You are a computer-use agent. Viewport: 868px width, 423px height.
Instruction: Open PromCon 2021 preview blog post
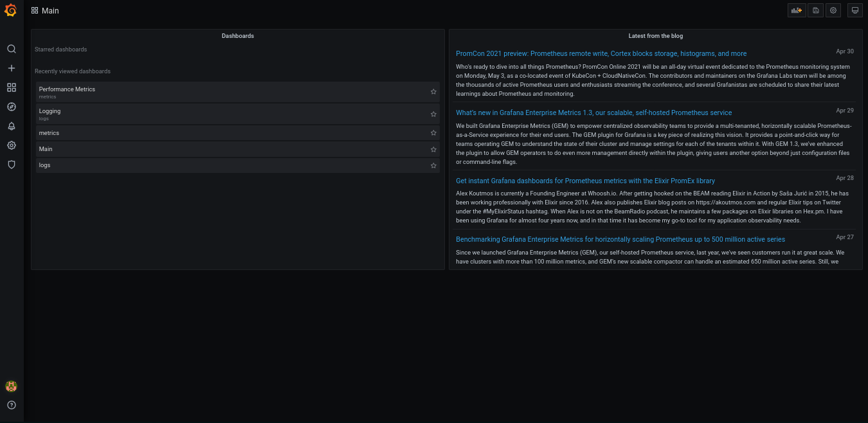tap(601, 53)
